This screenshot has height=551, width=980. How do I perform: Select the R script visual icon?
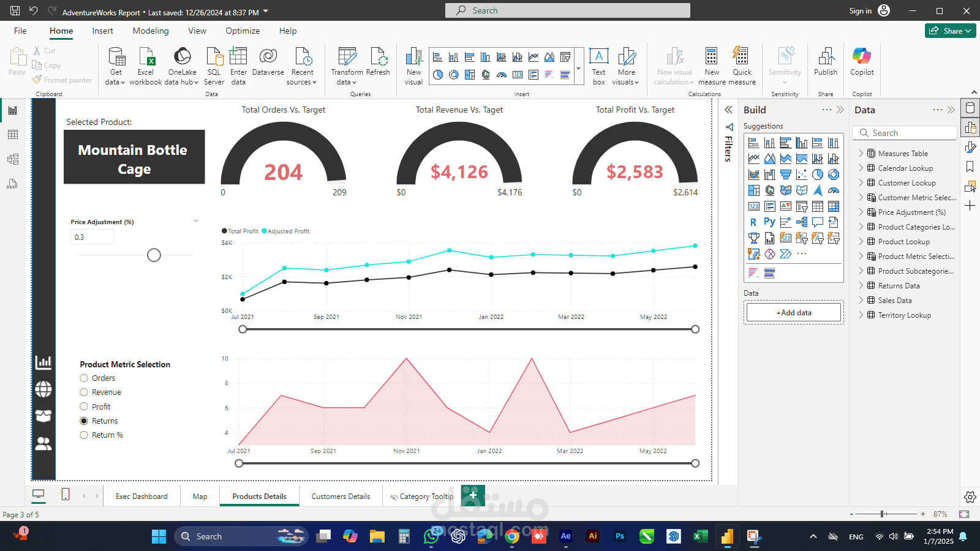(x=753, y=222)
